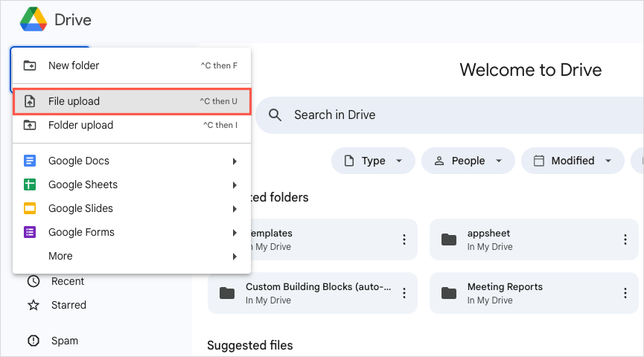Click the Google Sheets icon
The width and height of the screenshot is (644, 357).
(30, 184)
